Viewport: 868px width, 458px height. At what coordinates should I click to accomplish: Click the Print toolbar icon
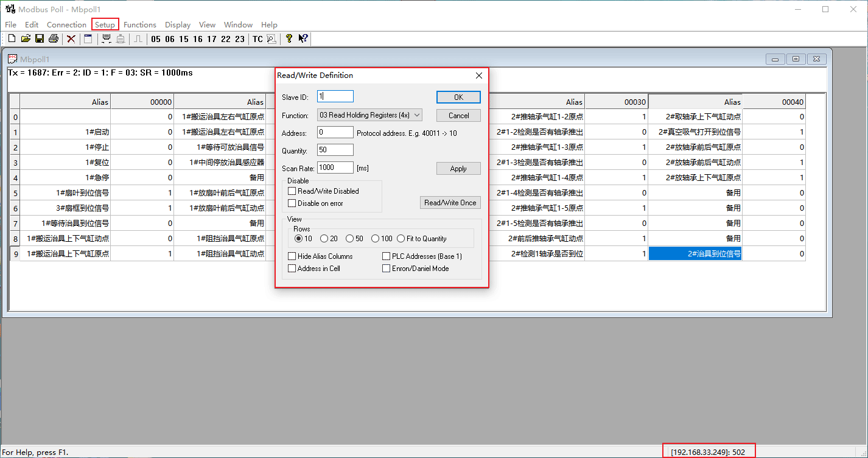coord(54,39)
